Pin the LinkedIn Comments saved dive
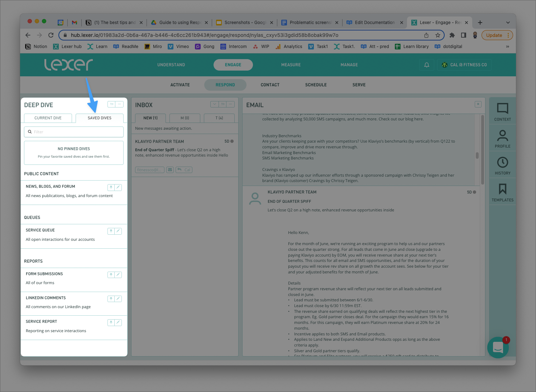This screenshot has height=392, width=536. click(111, 299)
